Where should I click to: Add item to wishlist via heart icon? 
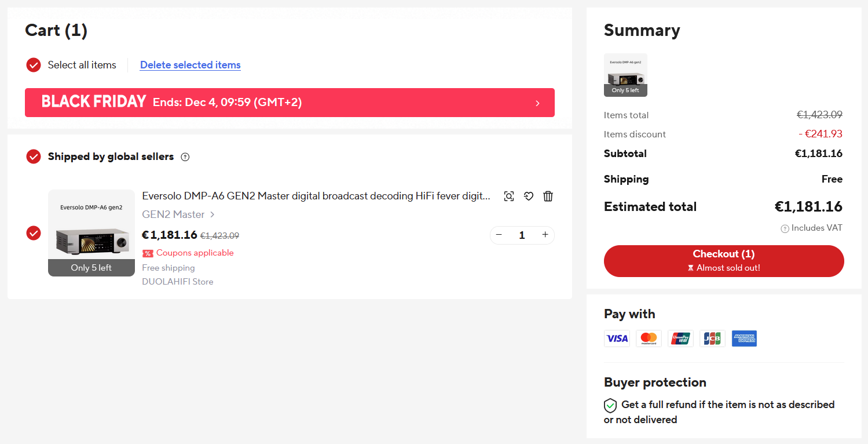pos(529,196)
